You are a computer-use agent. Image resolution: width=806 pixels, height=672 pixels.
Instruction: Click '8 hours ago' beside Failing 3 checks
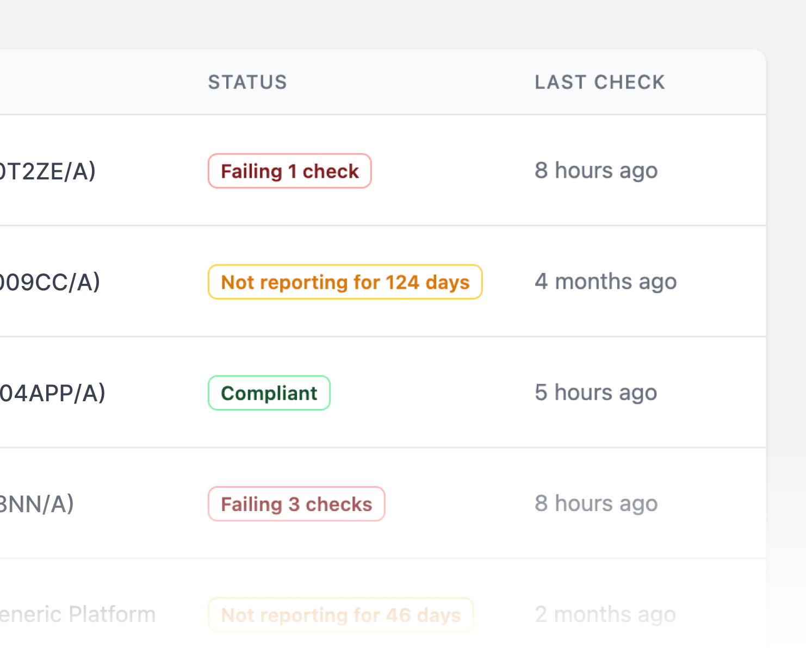tap(596, 503)
